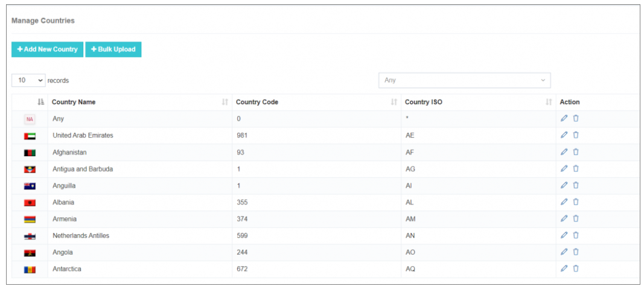Edit the Angola row
The image size is (644, 292).
(564, 252)
